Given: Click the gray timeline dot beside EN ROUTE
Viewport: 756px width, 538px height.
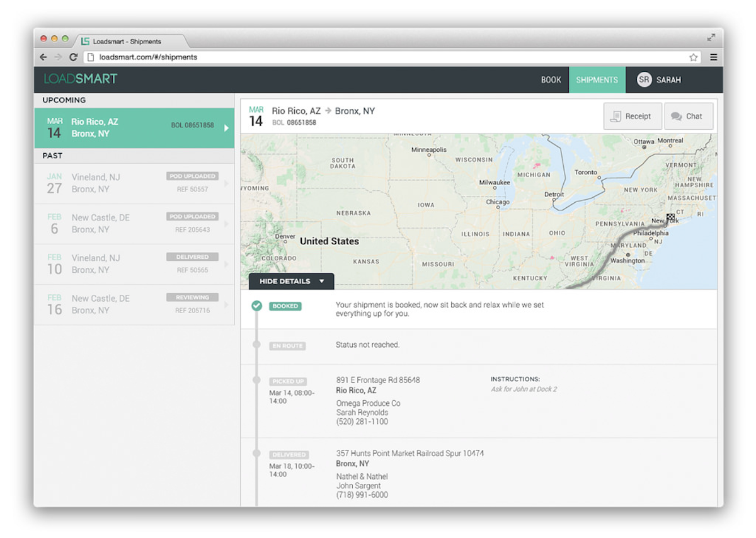Looking at the screenshot, I should point(256,345).
